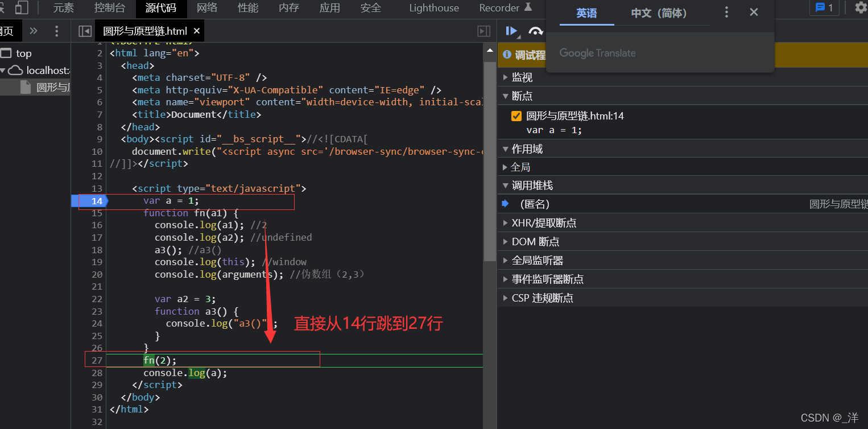Select 中文（简体） in Google Translate
This screenshot has height=429, width=868.
click(659, 13)
